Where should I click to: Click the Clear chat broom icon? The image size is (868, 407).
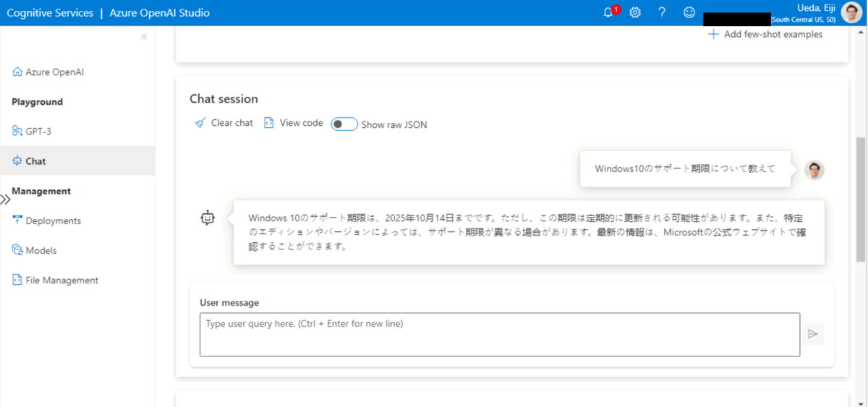click(x=200, y=123)
